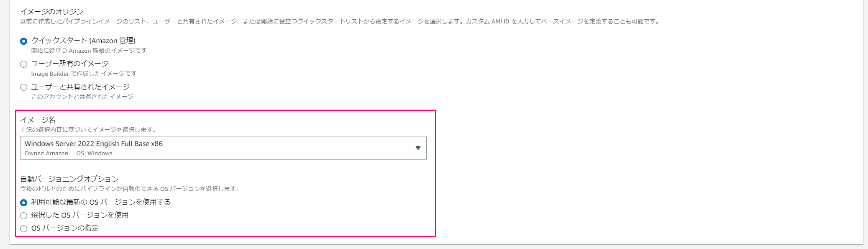Click the このアカウントと共有されたイメージ description text

82,97
